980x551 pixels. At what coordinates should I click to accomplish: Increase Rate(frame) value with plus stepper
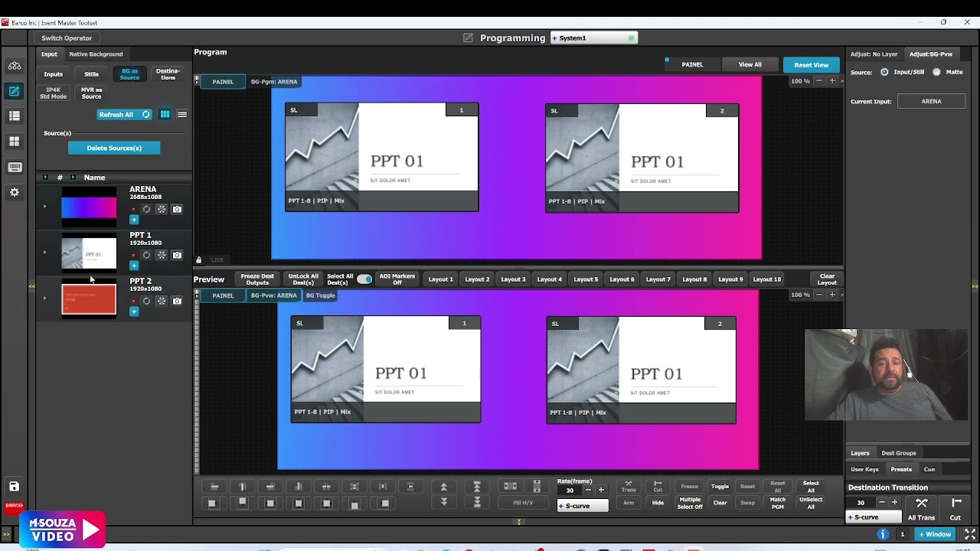coord(601,490)
